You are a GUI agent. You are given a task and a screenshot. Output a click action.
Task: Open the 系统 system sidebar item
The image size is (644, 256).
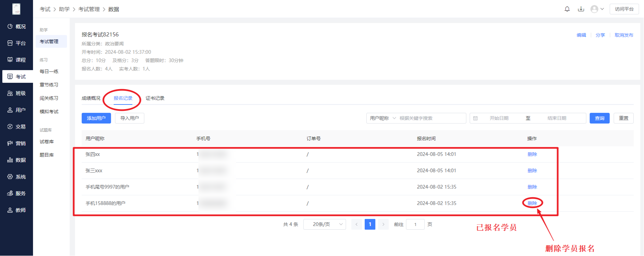17,177
